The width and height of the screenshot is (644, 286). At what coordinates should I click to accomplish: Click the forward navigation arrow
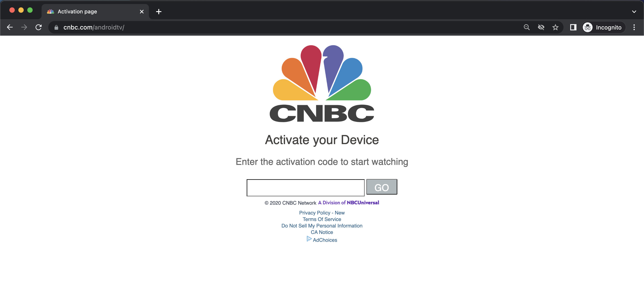tap(24, 27)
